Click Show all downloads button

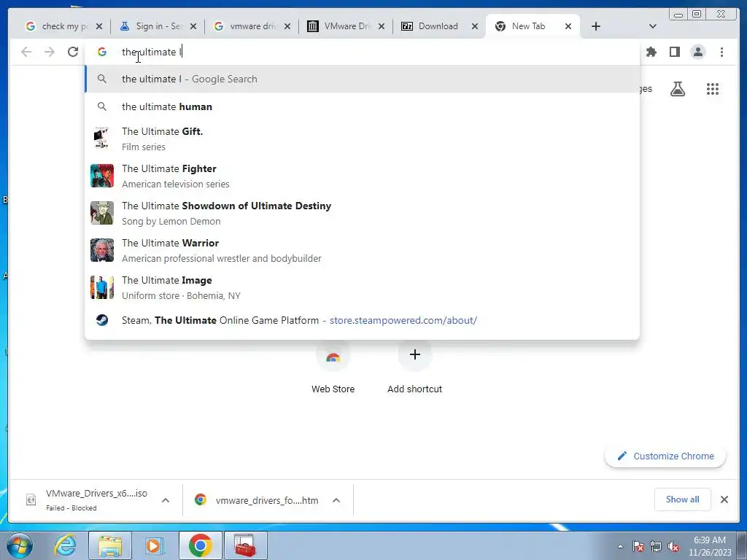coord(682,499)
